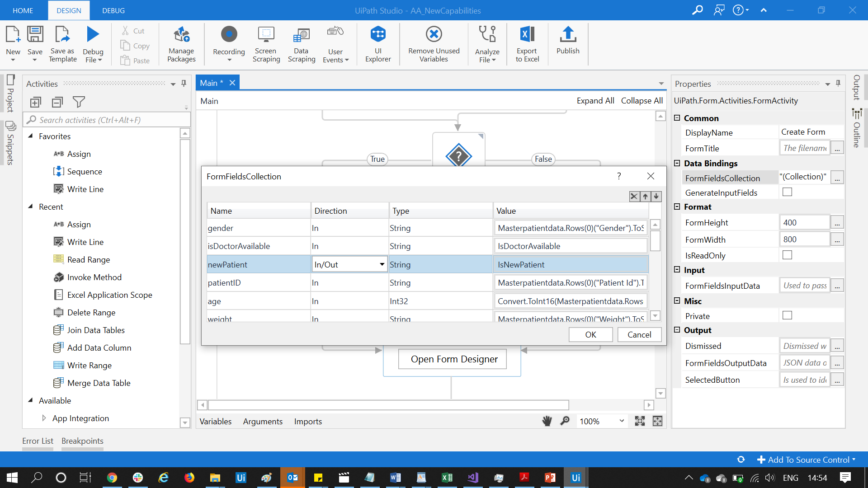Switch to the DEBUG ribbon tab
The image size is (868, 488).
[x=113, y=10]
